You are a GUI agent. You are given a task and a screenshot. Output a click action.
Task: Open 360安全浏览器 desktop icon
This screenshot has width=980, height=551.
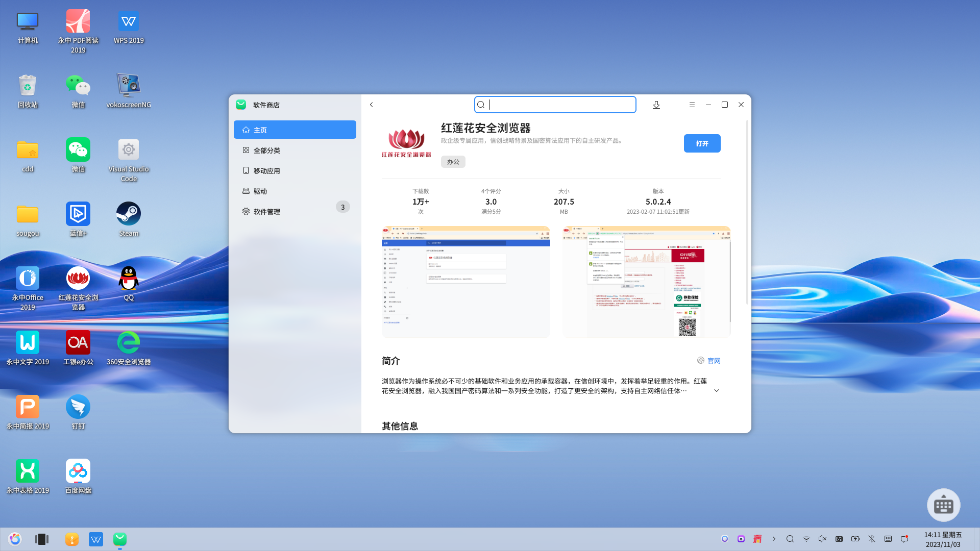[x=129, y=343]
